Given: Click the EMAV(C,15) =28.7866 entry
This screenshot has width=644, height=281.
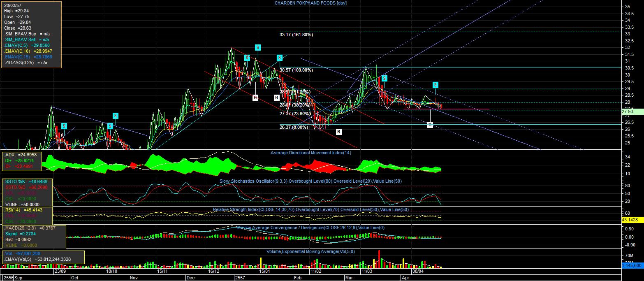Looking at the screenshot, I should pos(28,57).
